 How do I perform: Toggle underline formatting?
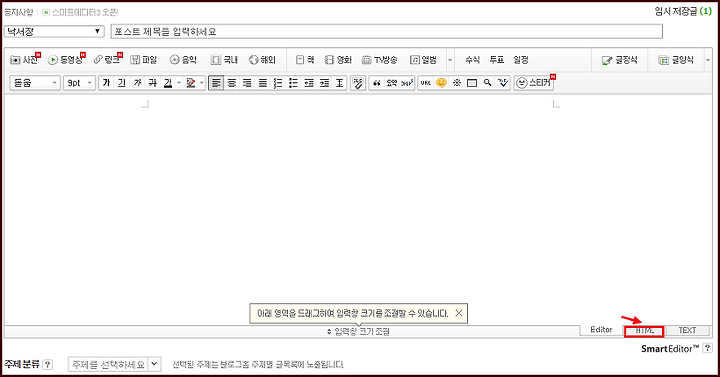[x=121, y=83]
